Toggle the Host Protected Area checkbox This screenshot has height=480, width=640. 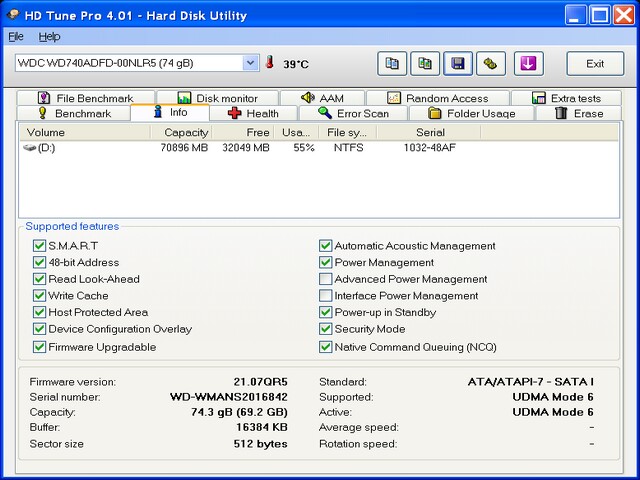(39, 312)
